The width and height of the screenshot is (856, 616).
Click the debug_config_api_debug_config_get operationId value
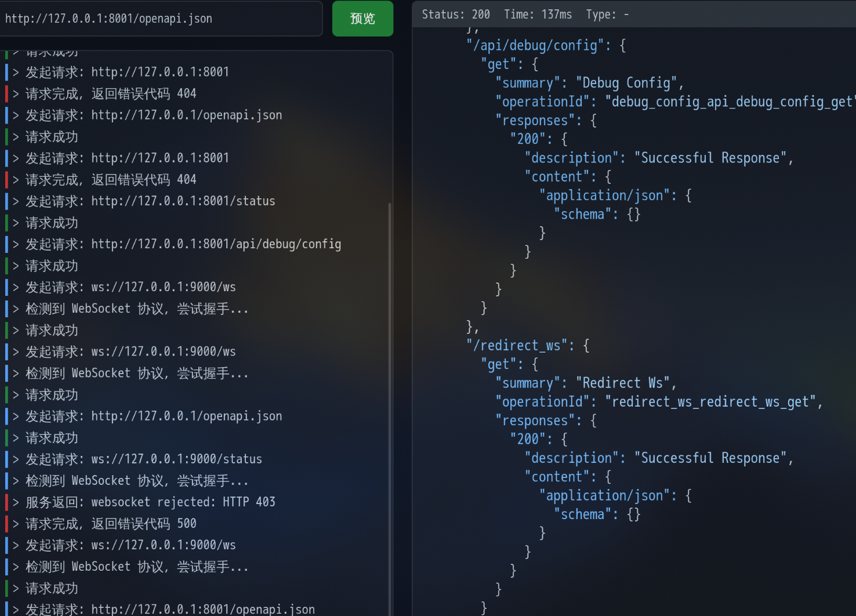tap(730, 102)
